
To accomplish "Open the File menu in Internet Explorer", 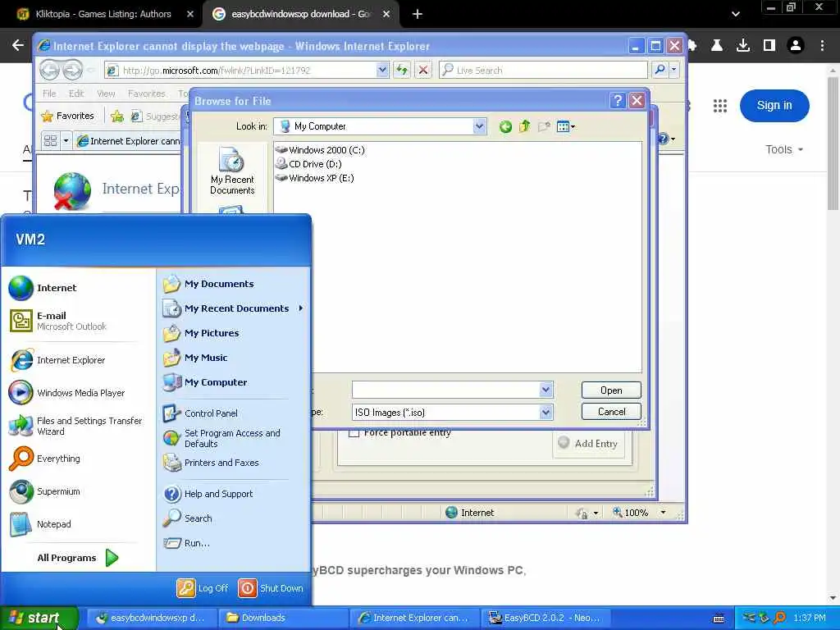I will pyautogui.click(x=49, y=94).
